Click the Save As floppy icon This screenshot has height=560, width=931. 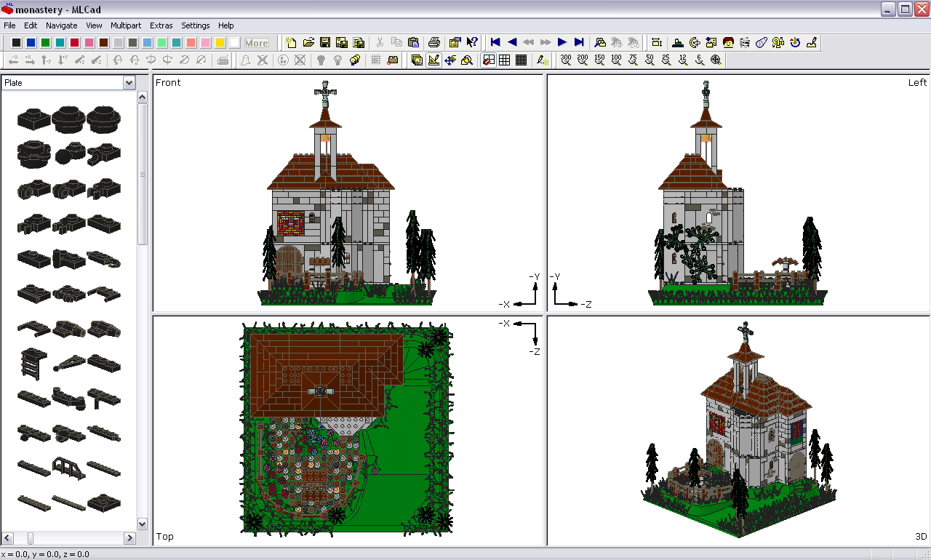[x=342, y=42]
